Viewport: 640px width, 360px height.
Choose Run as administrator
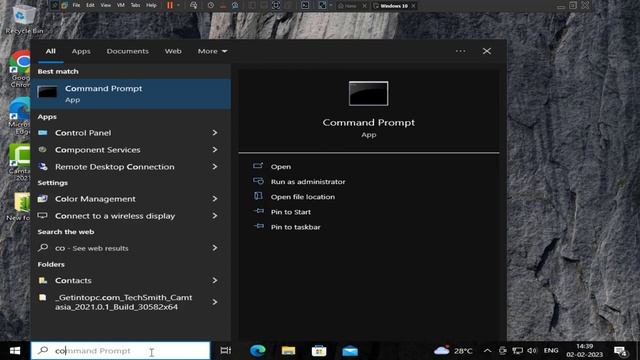(308, 182)
